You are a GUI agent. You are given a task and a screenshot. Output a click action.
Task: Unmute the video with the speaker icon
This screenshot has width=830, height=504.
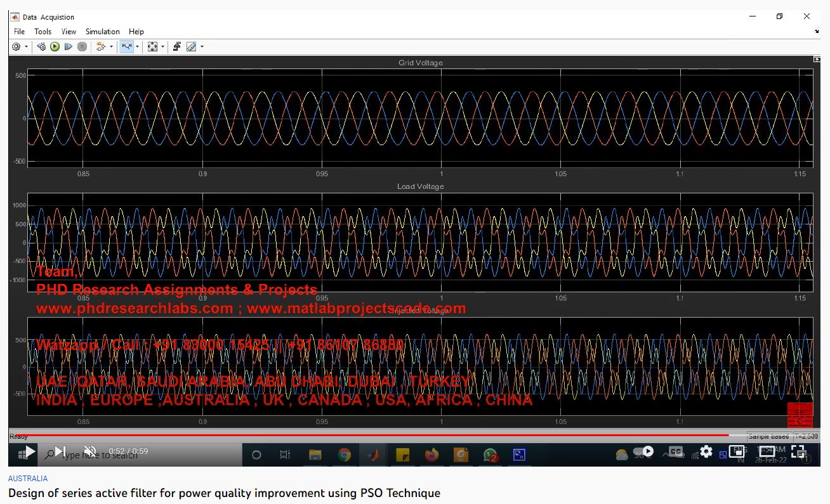coord(90,451)
